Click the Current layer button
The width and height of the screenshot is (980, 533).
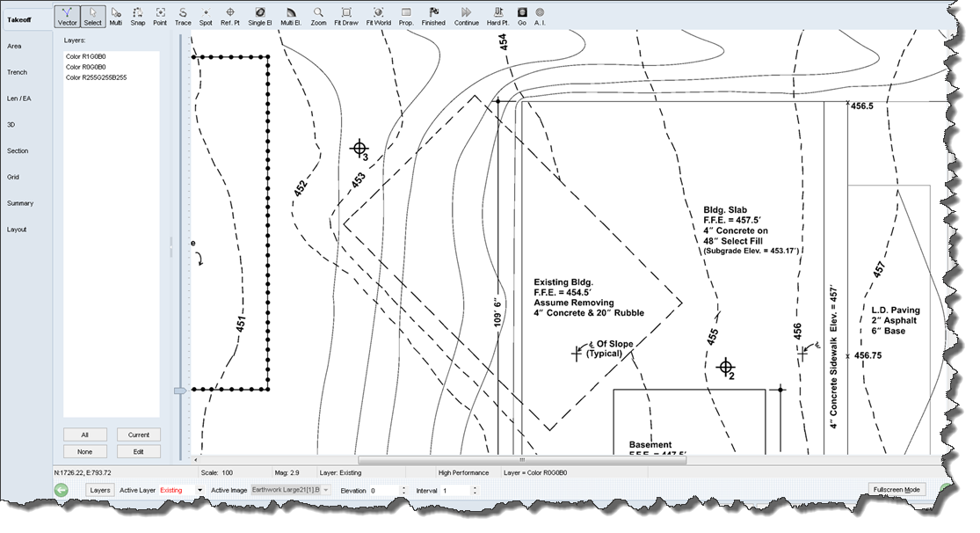pos(139,434)
